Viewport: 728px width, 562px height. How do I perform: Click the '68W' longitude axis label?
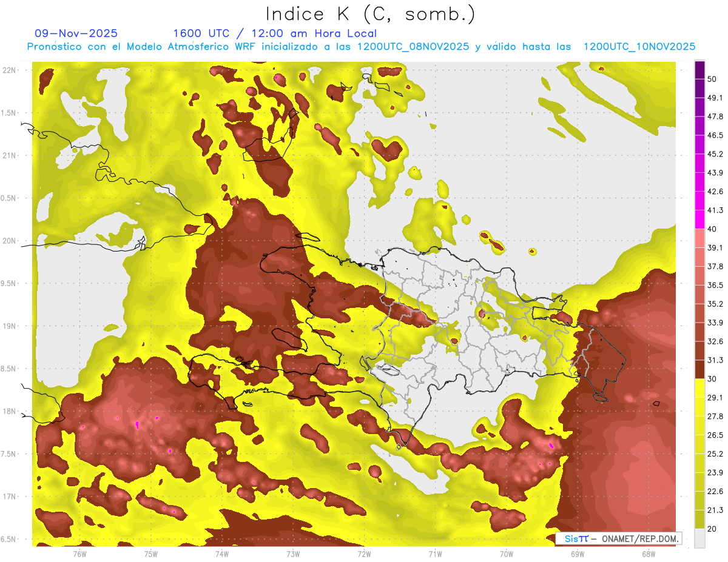649,554
